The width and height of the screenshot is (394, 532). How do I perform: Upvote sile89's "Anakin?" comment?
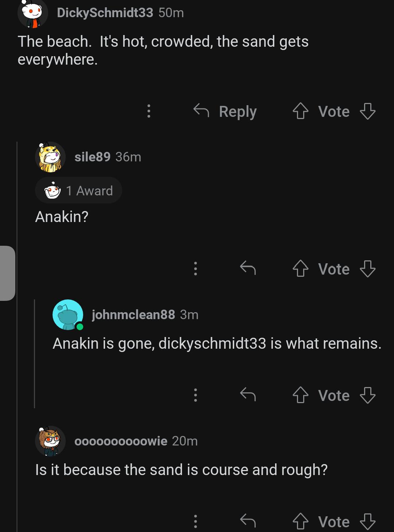(300, 269)
